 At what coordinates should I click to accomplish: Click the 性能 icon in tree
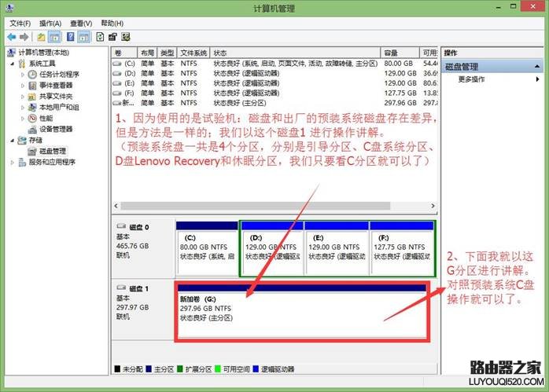click(32, 118)
